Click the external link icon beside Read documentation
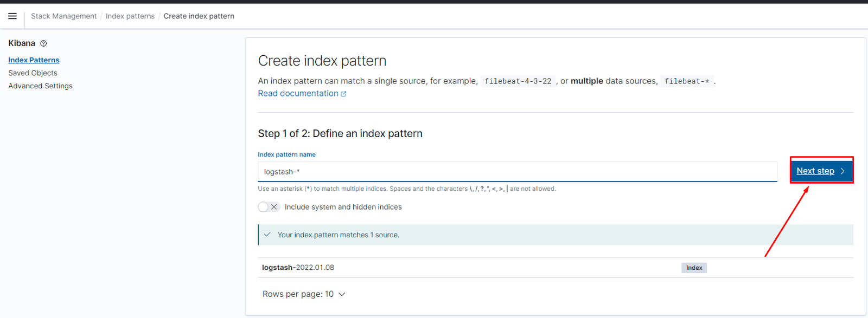Viewport: 868px width, 318px height. pos(343,94)
